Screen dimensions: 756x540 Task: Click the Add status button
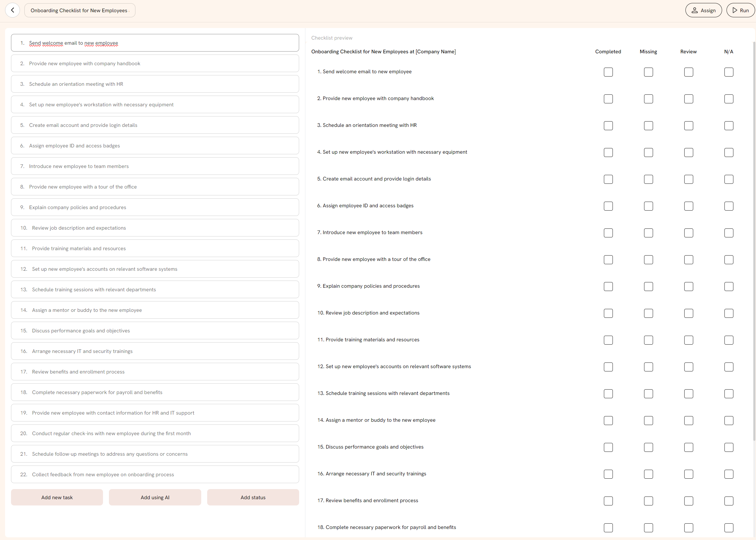253,497
